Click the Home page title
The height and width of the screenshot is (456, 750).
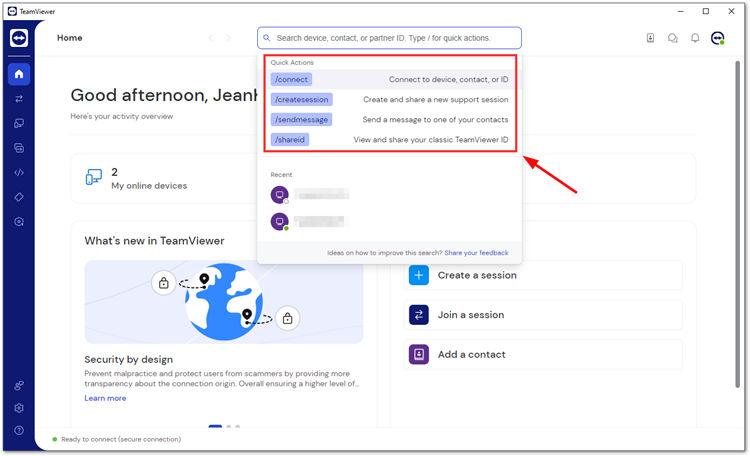pos(69,38)
